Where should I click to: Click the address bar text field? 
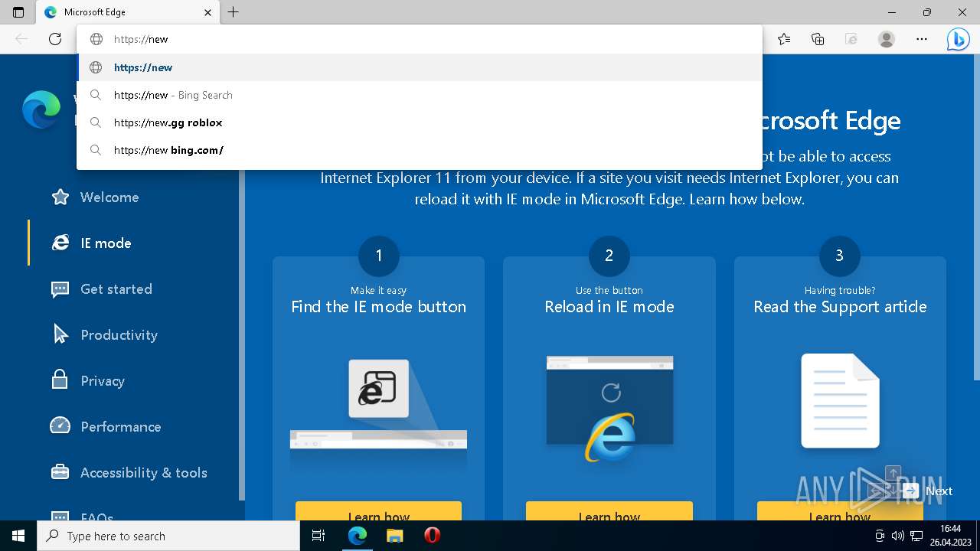(420, 39)
